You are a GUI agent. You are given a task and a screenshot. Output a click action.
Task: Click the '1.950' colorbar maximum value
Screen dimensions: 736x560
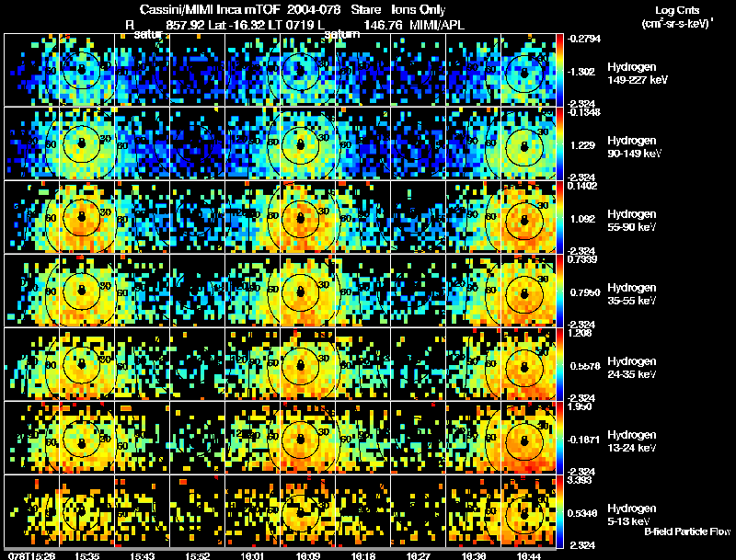(580, 406)
